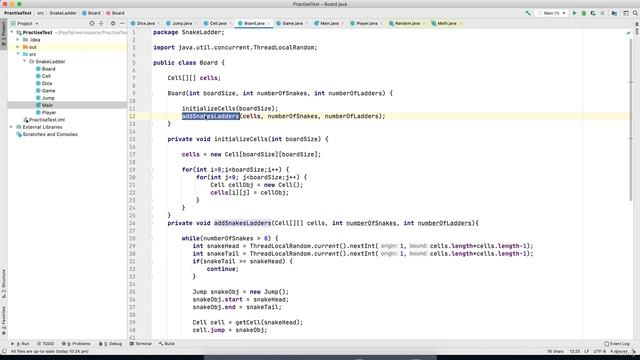Switch to the Cell.java tab
This screenshot has width=640, height=360.
click(218, 23)
